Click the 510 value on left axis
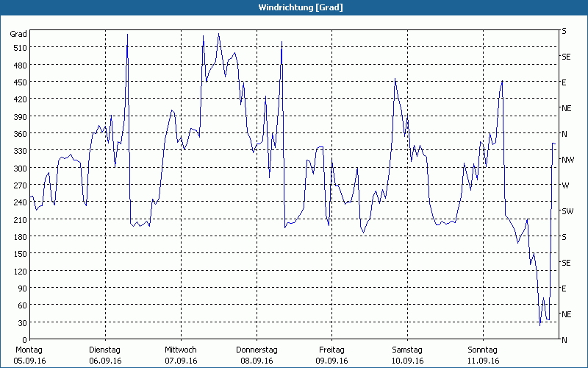 [x=21, y=48]
